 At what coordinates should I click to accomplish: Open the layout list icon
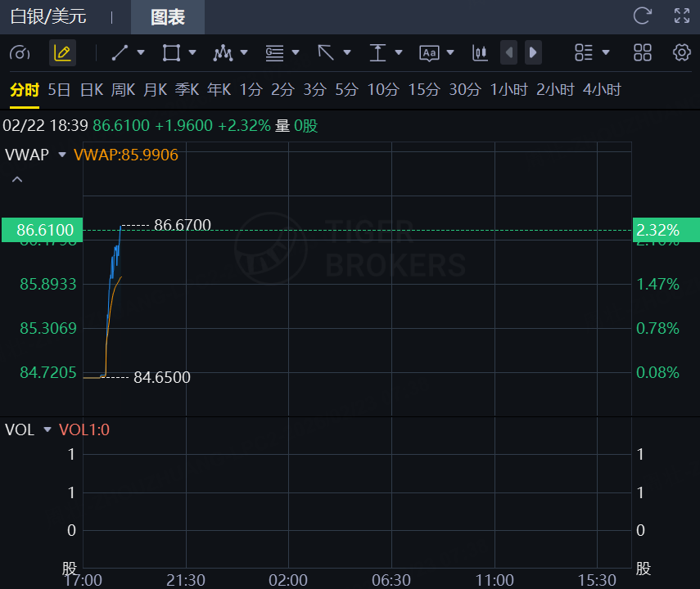click(x=584, y=52)
